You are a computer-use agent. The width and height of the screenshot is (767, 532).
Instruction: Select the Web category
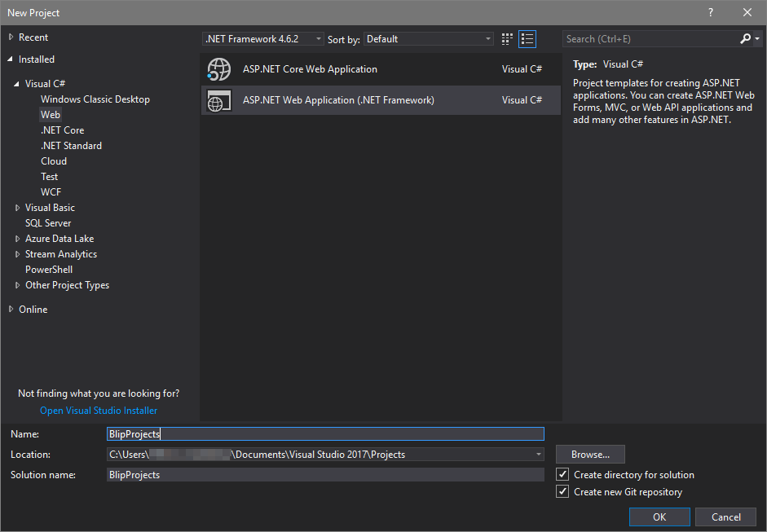(x=51, y=114)
